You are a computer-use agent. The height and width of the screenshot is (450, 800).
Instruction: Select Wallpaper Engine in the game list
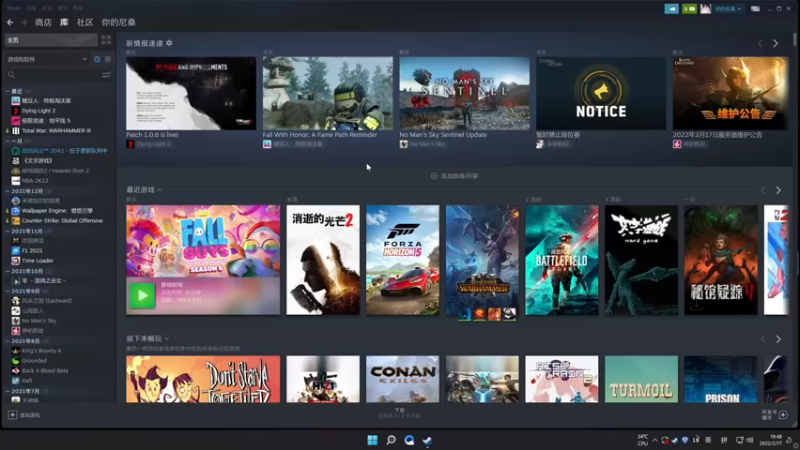57,211
